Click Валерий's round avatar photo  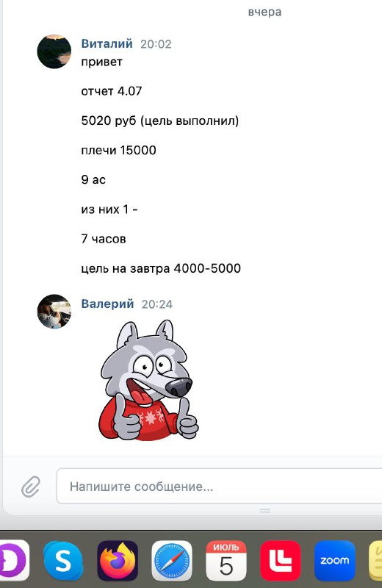coord(54,312)
